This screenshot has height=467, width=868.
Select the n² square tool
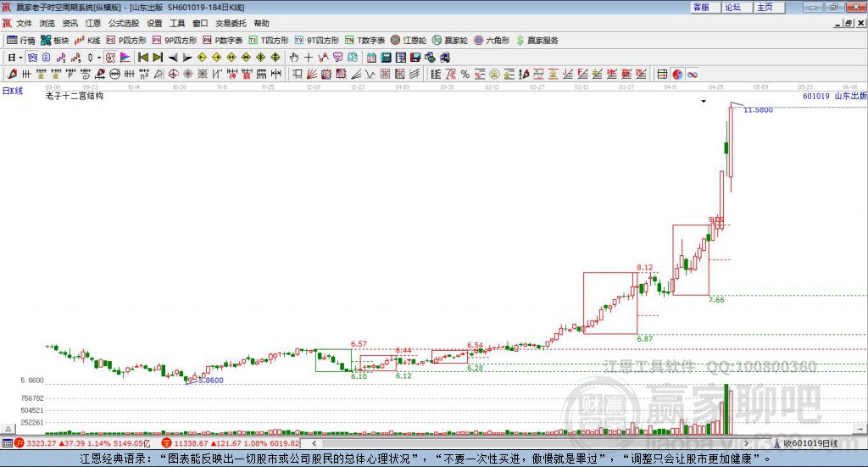click(144, 74)
